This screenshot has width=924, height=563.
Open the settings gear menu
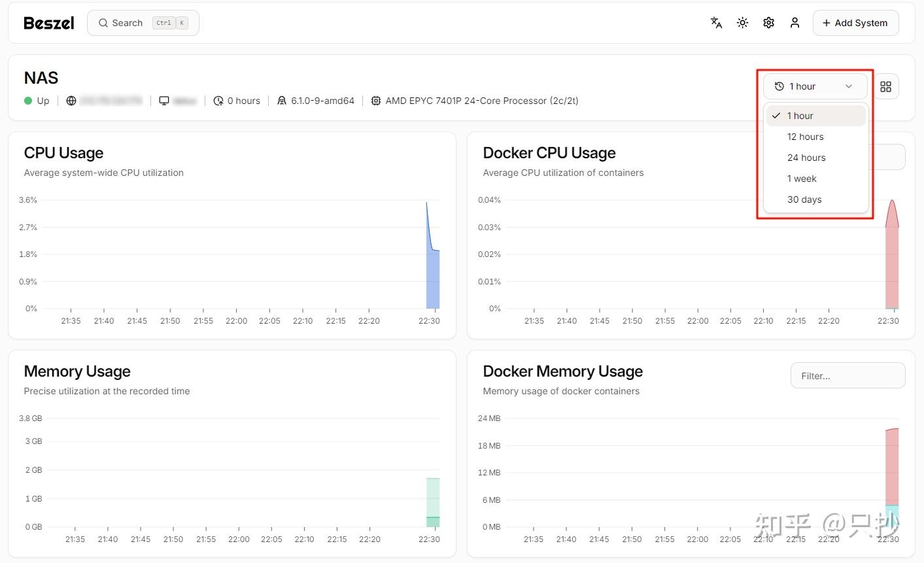768,22
